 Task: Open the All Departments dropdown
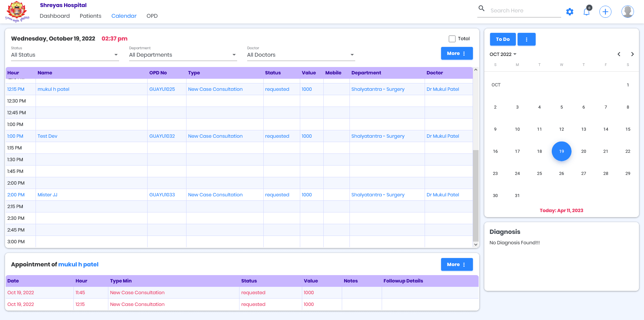click(x=183, y=55)
